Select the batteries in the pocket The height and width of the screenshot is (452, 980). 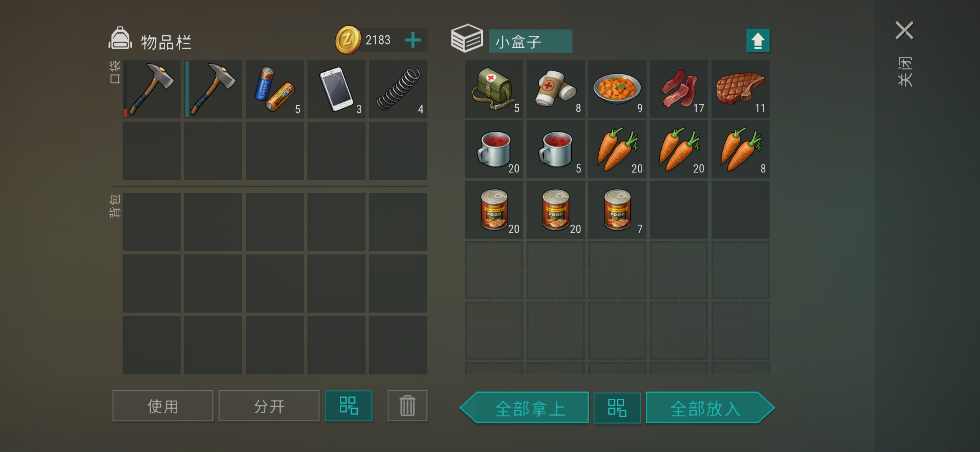click(x=275, y=89)
